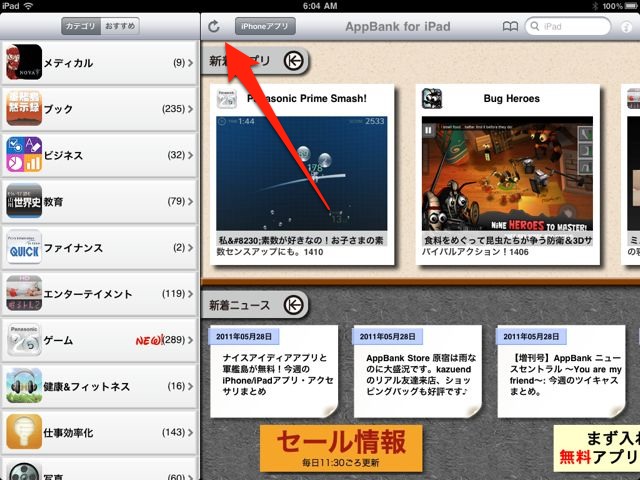Open the bookmarks book icon
The width and height of the screenshot is (640, 480).
(x=510, y=27)
